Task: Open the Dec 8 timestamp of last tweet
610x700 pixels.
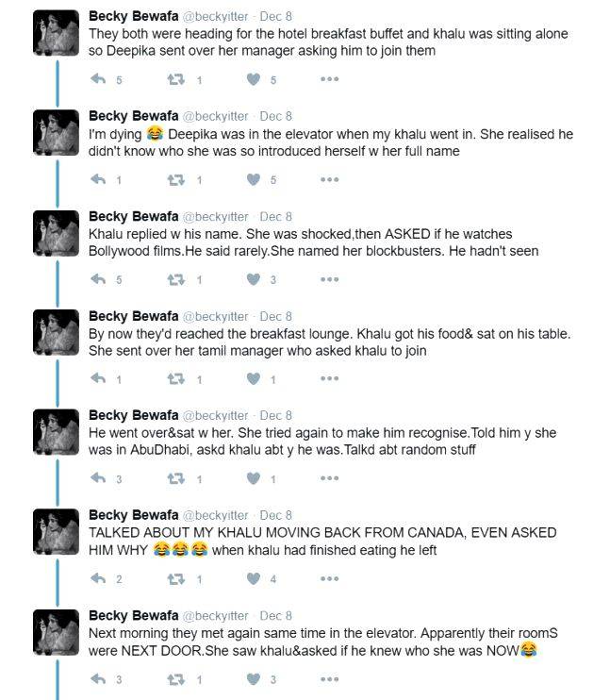Action: pos(276,616)
